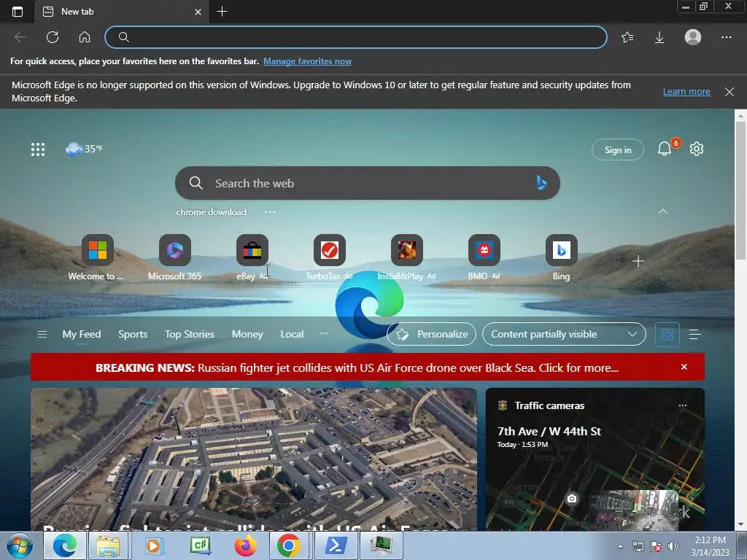Close the breaking news banner
Image resolution: width=747 pixels, height=560 pixels.
point(684,367)
